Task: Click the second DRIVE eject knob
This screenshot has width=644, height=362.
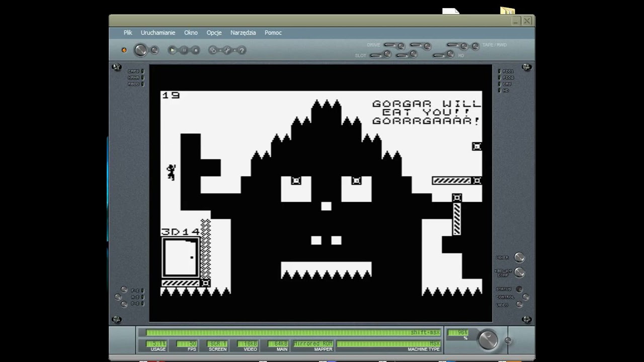Action: coord(427,46)
